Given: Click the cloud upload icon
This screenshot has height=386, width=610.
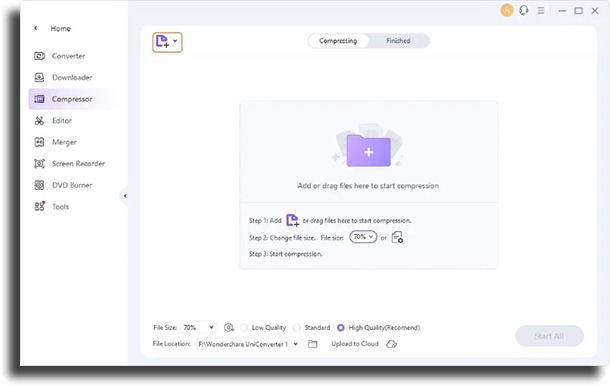Looking at the screenshot, I should click(391, 344).
